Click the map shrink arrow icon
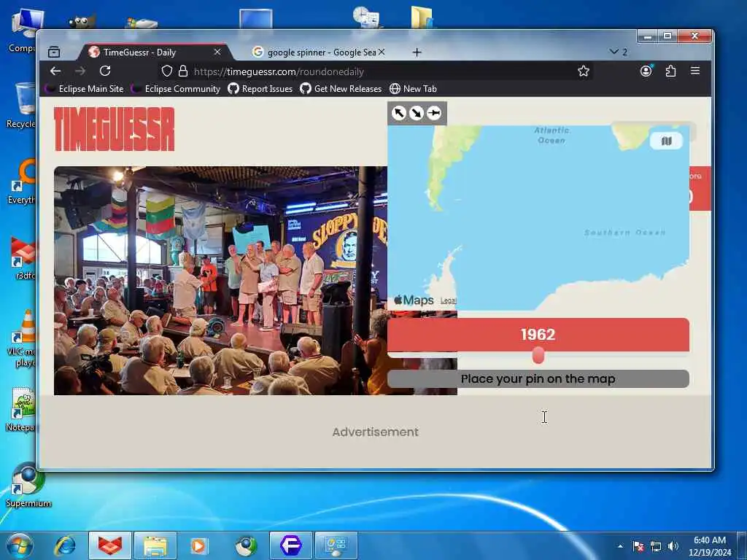Viewport: 747px width, 560px height. click(399, 113)
